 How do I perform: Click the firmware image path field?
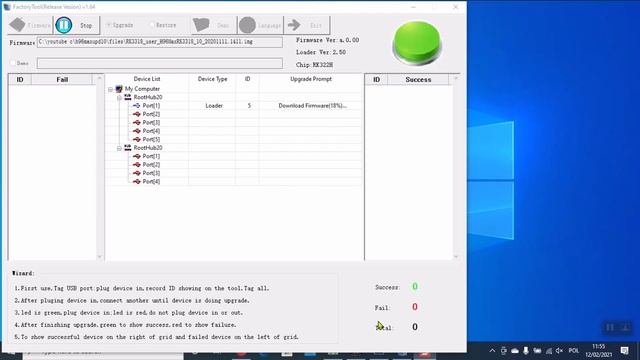tap(160, 42)
